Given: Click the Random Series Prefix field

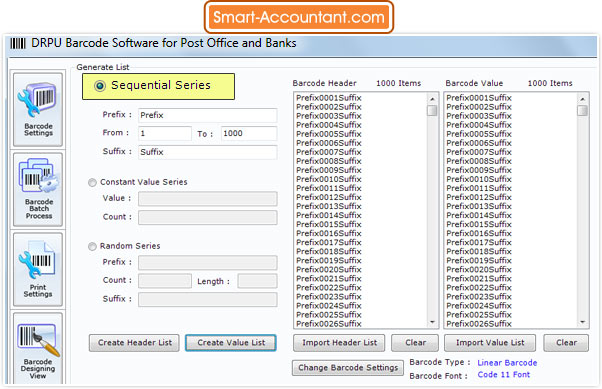Looking at the screenshot, I should (x=207, y=262).
